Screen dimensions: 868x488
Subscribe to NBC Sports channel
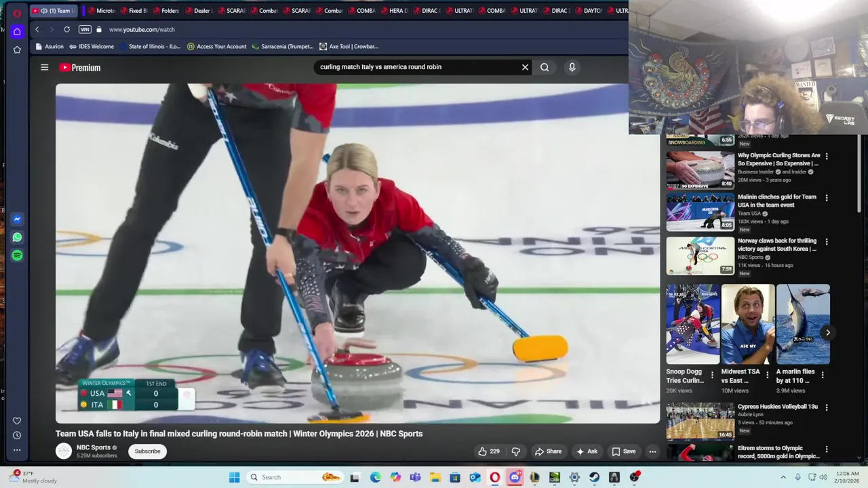coord(147,451)
